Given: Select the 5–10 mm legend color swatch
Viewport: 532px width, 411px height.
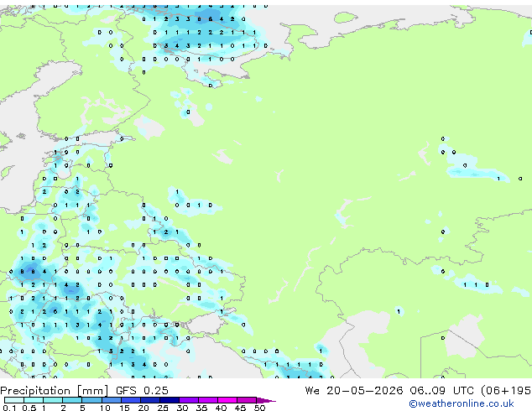Looking at the screenshot, I should click(x=91, y=400).
